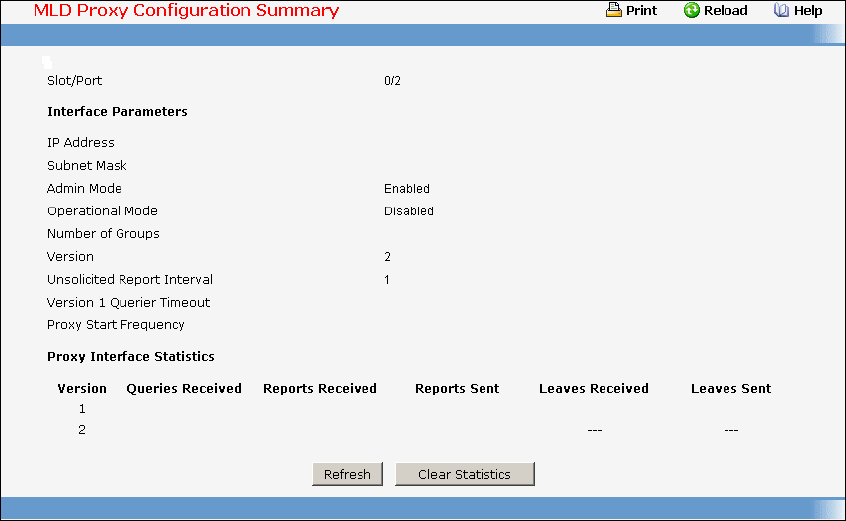Click the Reload link text

point(725,10)
